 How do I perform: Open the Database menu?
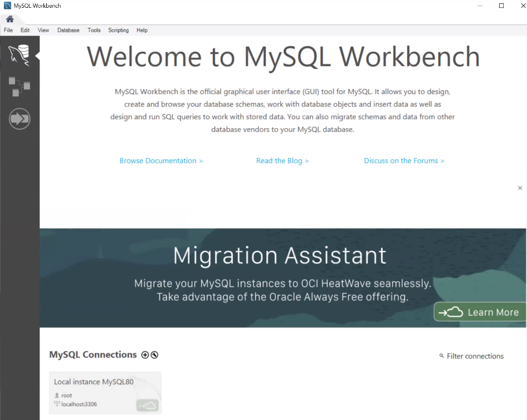68,30
